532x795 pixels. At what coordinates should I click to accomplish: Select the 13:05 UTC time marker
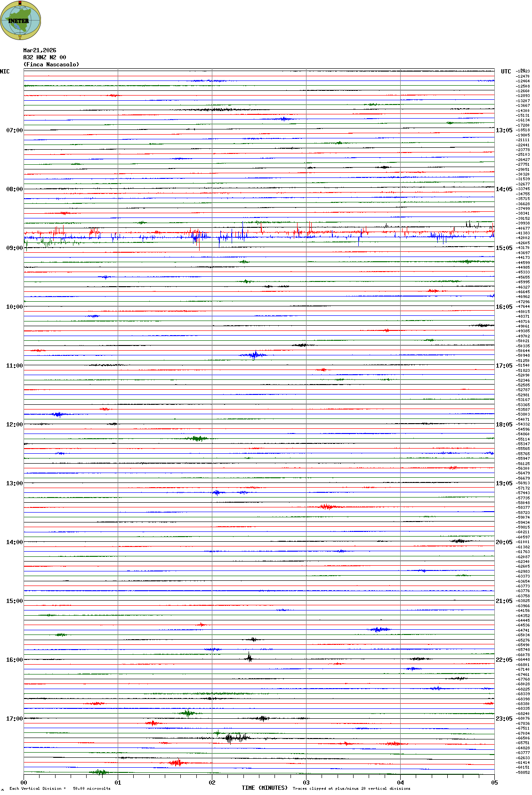(x=504, y=130)
